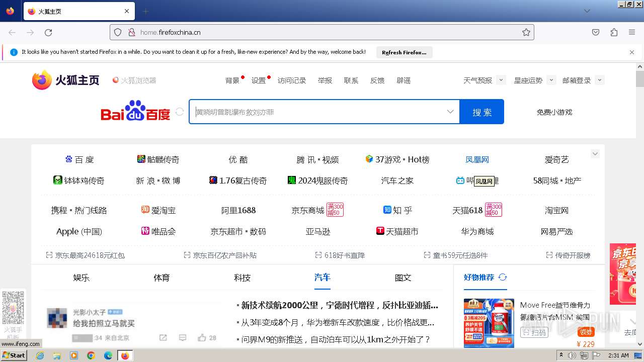This screenshot has height=362, width=644.
Task: Select the 图文 news tab
Action: click(403, 278)
